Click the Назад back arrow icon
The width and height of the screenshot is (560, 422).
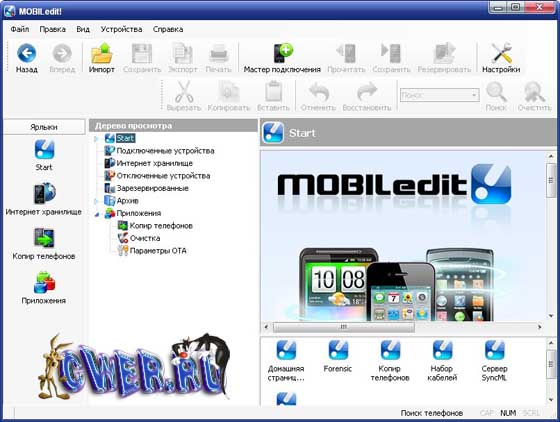[26, 54]
